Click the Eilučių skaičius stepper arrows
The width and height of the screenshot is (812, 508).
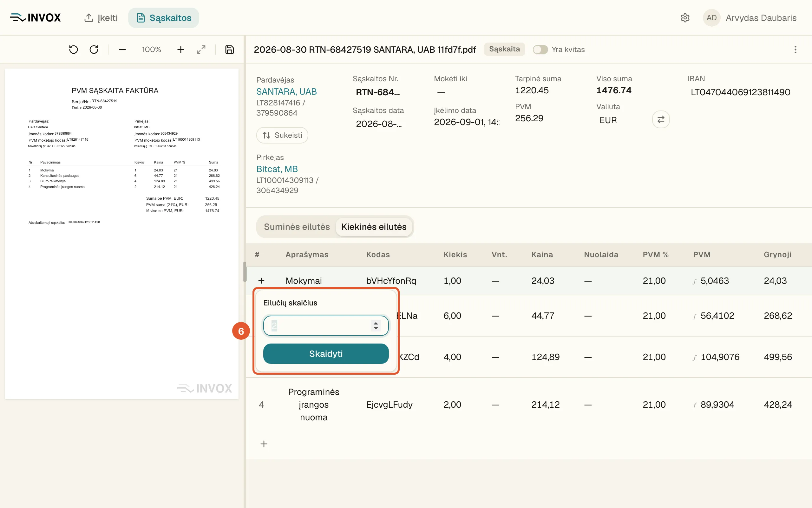tap(376, 325)
